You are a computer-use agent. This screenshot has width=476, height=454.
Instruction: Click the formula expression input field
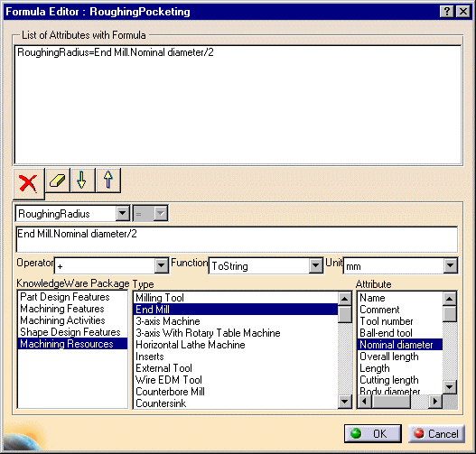[x=237, y=239]
